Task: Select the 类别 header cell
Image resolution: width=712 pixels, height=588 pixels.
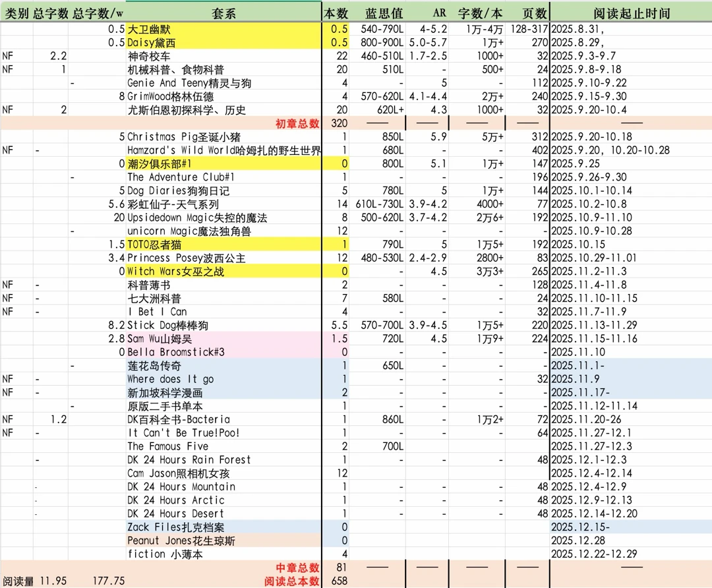Action: [16, 13]
